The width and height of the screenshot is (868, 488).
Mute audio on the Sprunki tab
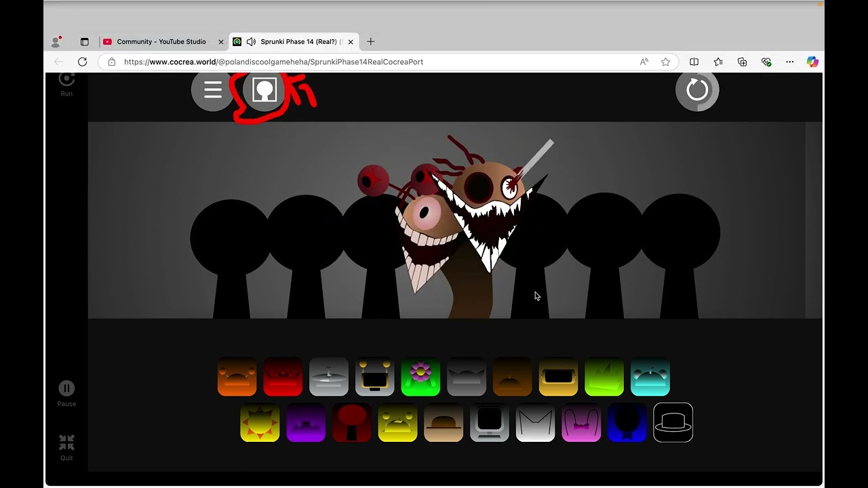point(251,41)
